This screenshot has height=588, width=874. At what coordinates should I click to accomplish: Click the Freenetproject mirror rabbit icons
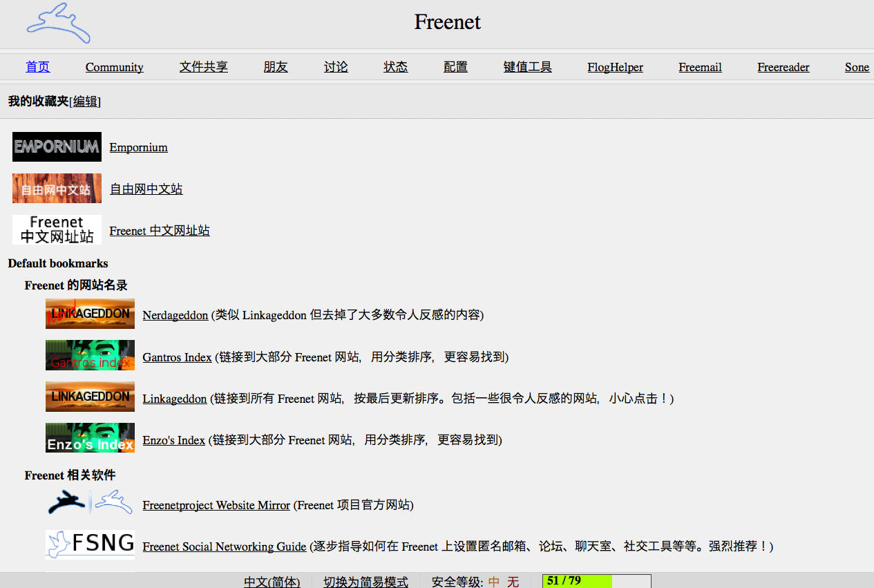pyautogui.click(x=90, y=502)
